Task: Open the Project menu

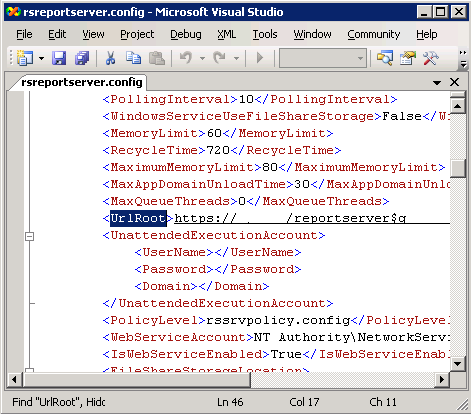Action: pyautogui.click(x=137, y=34)
